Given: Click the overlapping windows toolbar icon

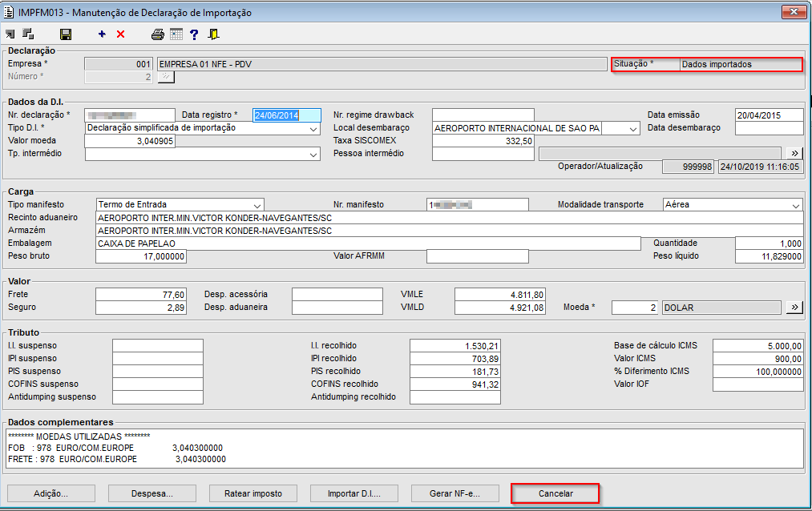Looking at the screenshot, I should (x=29, y=34).
